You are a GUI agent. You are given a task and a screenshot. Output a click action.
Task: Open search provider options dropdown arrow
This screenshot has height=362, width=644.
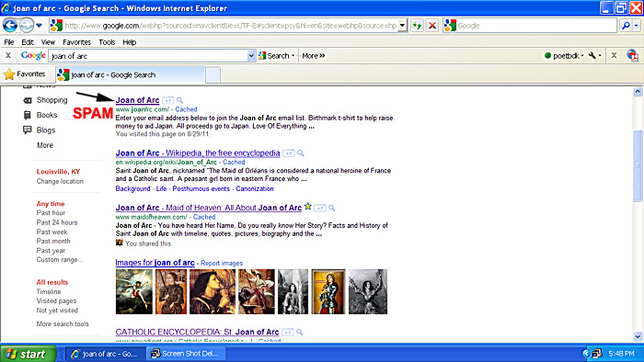(x=637, y=26)
